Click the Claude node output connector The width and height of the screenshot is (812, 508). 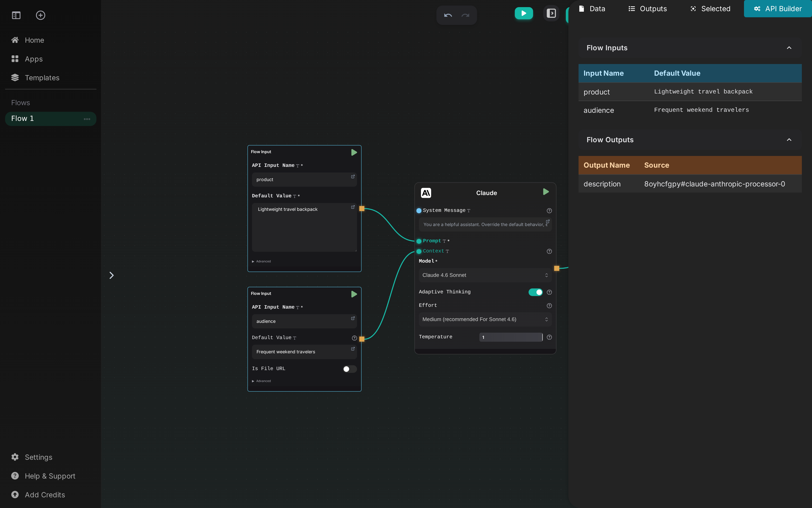(557, 268)
